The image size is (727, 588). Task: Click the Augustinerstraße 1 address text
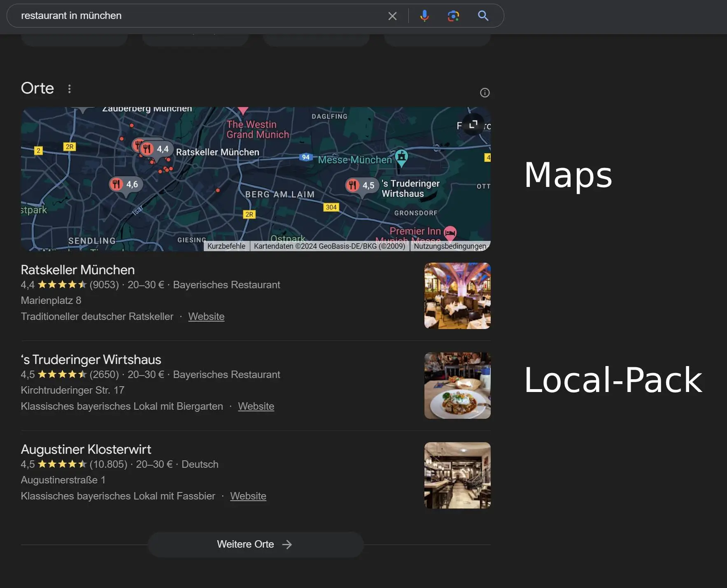click(x=63, y=480)
